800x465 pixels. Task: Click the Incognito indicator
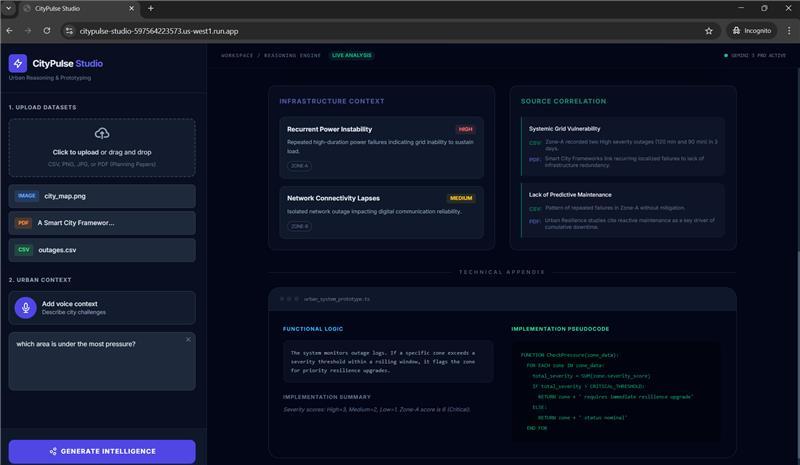pyautogui.click(x=752, y=31)
